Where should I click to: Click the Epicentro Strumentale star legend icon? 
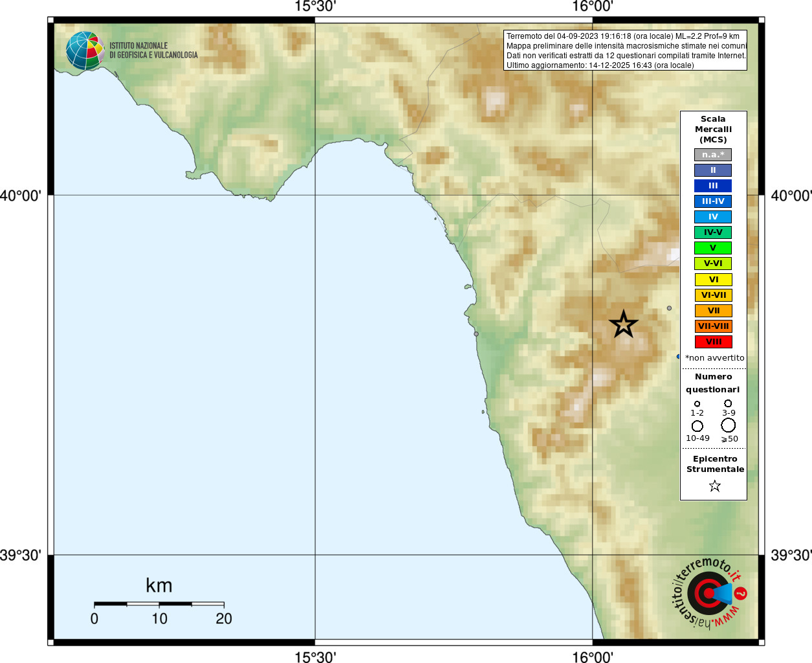coord(714,486)
